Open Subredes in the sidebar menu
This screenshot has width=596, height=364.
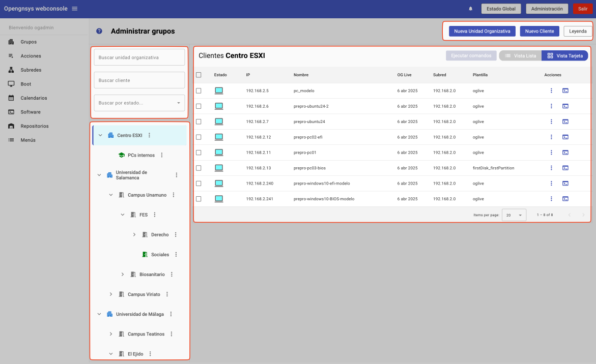coord(31,70)
